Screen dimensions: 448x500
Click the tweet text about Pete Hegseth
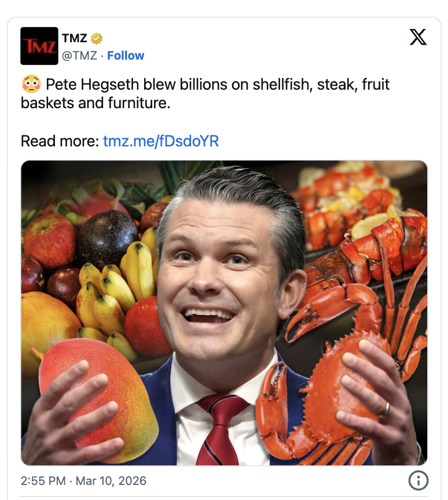coord(205,94)
